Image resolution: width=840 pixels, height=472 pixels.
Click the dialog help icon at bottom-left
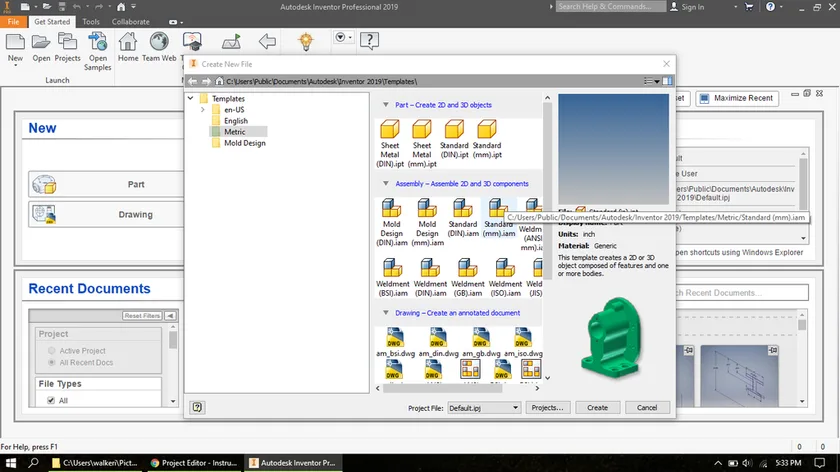(x=197, y=407)
